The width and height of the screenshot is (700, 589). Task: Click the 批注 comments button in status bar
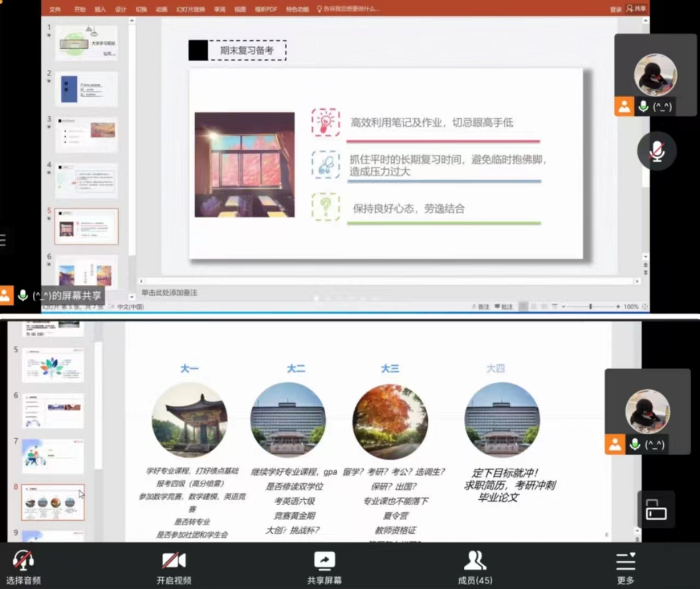click(504, 307)
